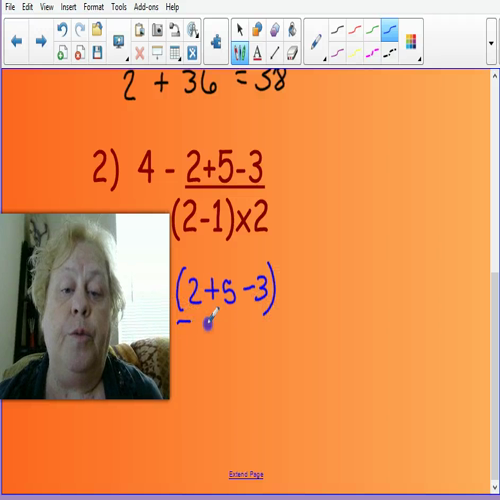Open the View menu
This screenshot has width=500, height=500.
coord(47,7)
